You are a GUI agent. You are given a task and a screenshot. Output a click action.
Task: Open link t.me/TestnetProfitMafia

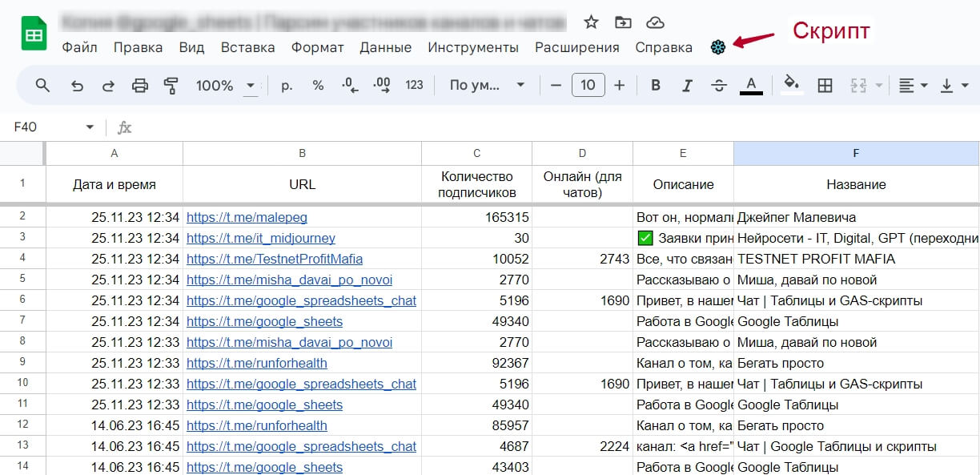[275, 259]
